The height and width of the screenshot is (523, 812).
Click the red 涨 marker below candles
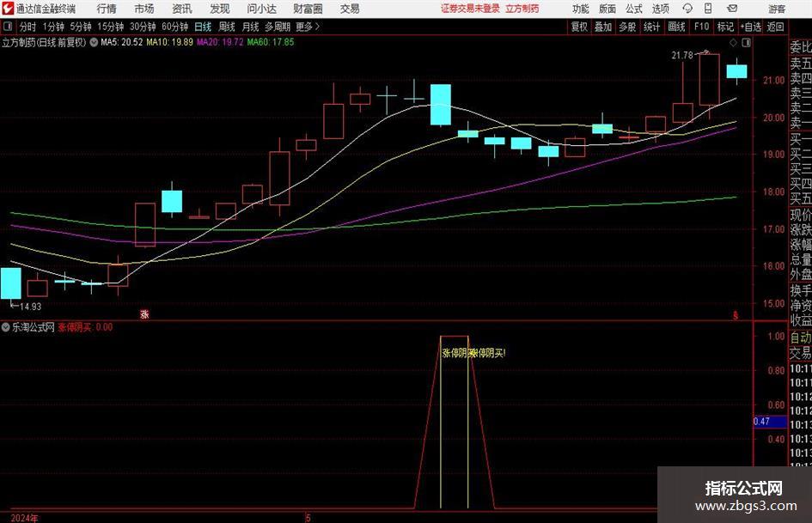pos(144,314)
